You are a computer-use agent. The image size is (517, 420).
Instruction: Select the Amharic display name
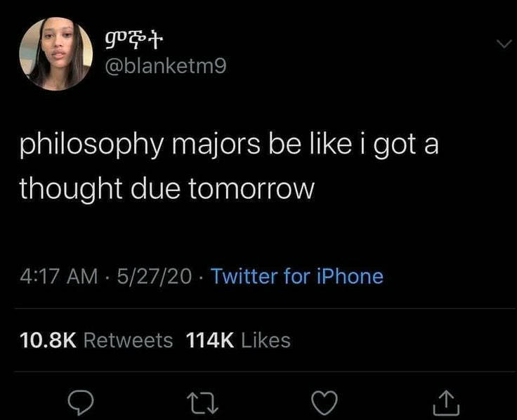[x=134, y=41]
